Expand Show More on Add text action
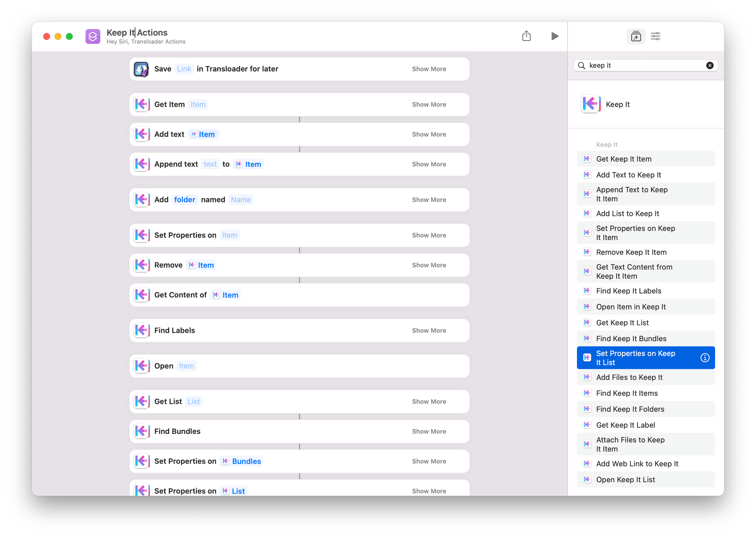The image size is (756, 538). pos(429,134)
